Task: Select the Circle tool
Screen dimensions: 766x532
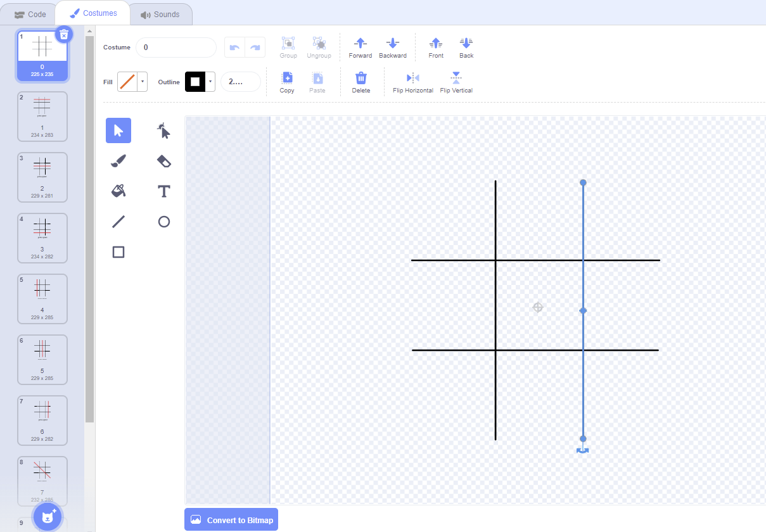Action: tap(164, 222)
